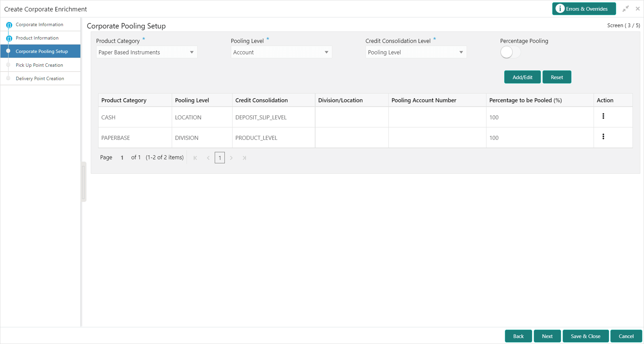Open the CASH row action menu

tap(603, 116)
